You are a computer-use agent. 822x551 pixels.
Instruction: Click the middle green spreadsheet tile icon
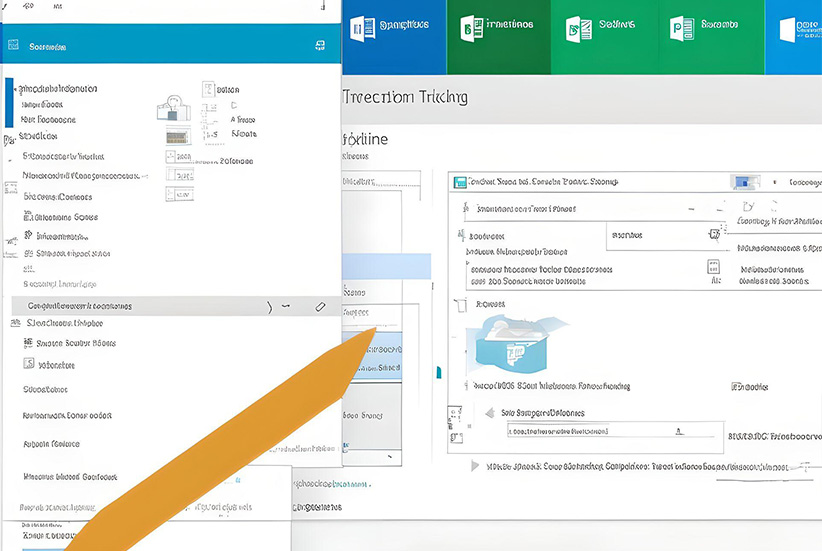click(574, 28)
